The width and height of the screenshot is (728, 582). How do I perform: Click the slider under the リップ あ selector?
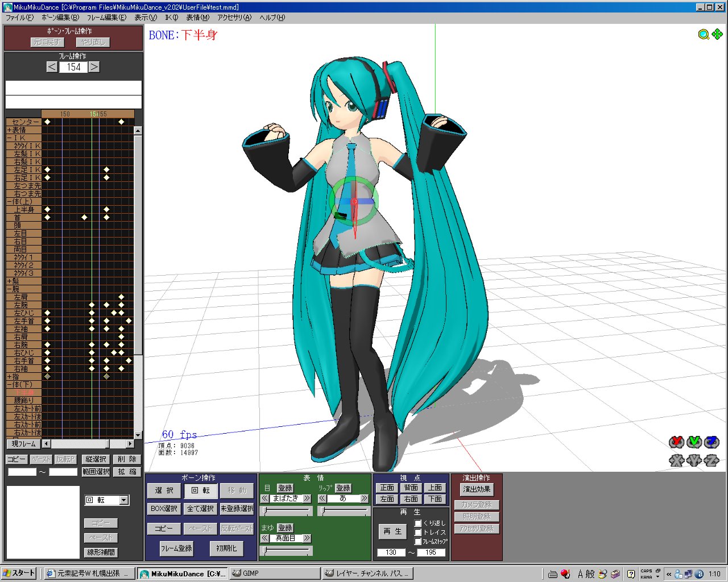point(344,511)
